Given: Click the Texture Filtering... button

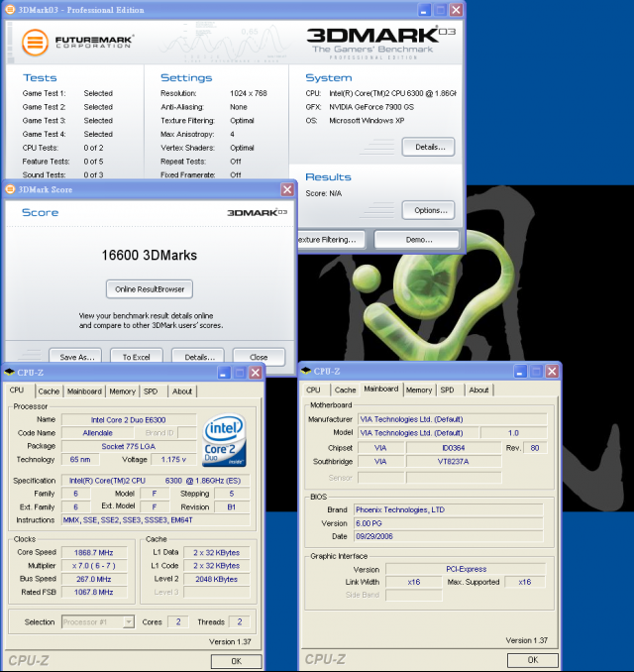Looking at the screenshot, I should (x=332, y=240).
